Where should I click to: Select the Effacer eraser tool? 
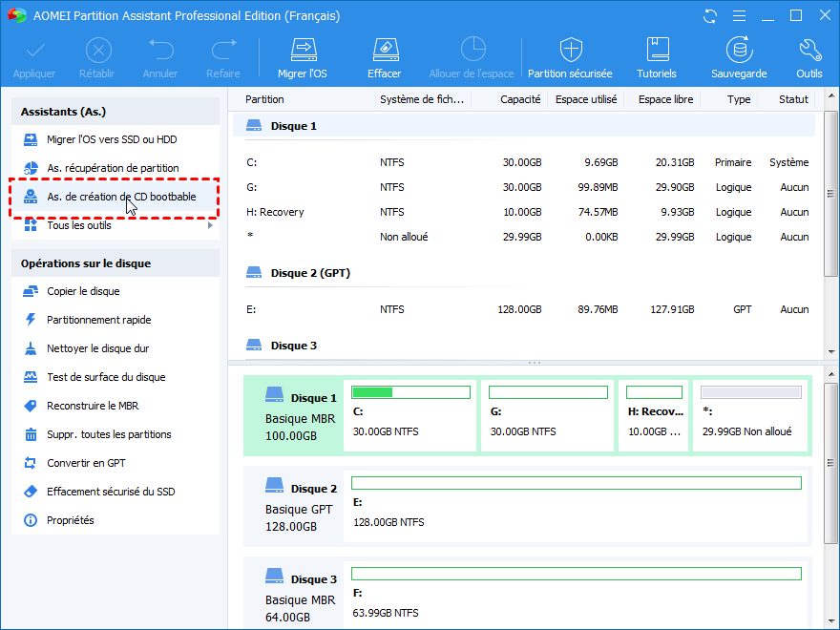[x=384, y=51]
